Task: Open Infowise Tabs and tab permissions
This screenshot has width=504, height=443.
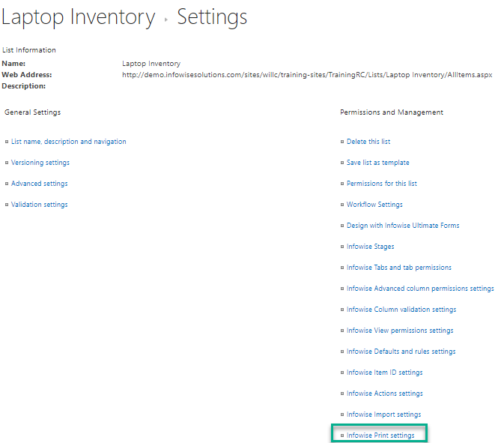Action: tap(399, 268)
